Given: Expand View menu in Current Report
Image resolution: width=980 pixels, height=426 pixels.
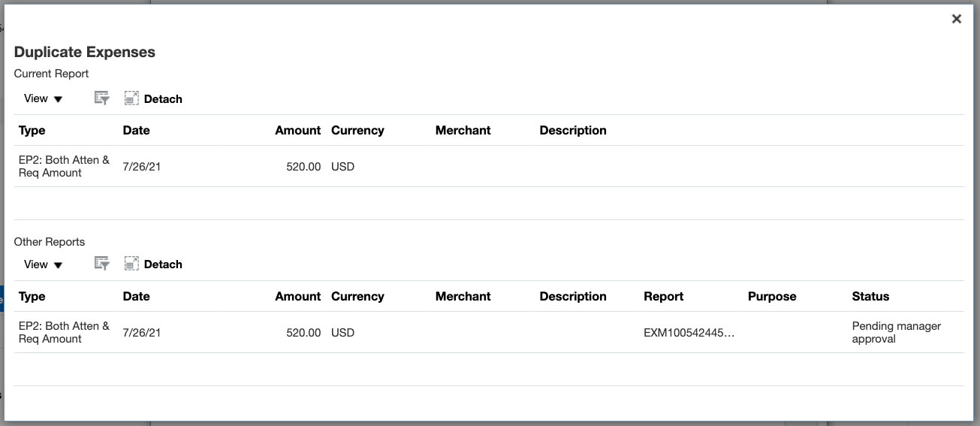Looking at the screenshot, I should (x=44, y=98).
